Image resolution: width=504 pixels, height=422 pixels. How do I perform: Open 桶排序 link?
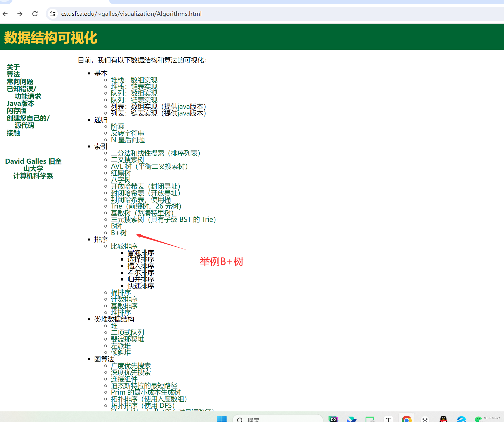(x=121, y=293)
